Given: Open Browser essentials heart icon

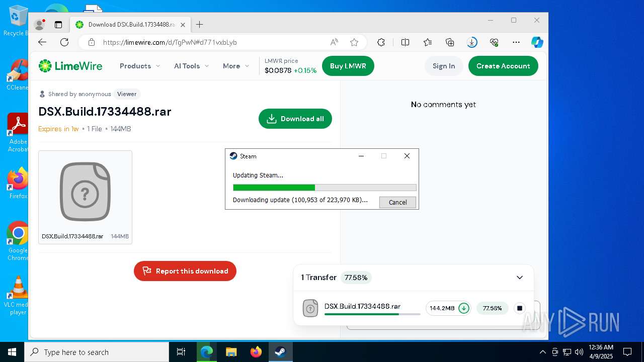Looking at the screenshot, I should [x=494, y=42].
